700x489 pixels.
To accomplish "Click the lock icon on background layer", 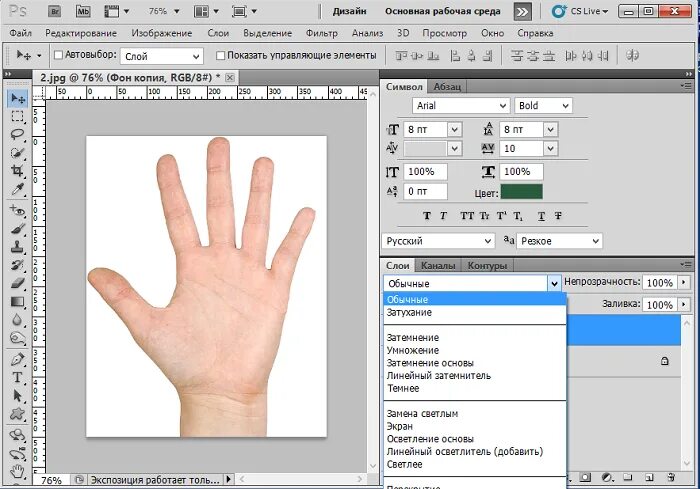I will click(x=664, y=361).
